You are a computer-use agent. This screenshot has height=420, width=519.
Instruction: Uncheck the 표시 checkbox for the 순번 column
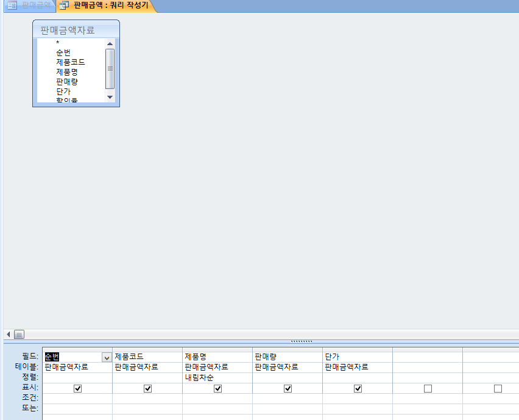[77, 388]
